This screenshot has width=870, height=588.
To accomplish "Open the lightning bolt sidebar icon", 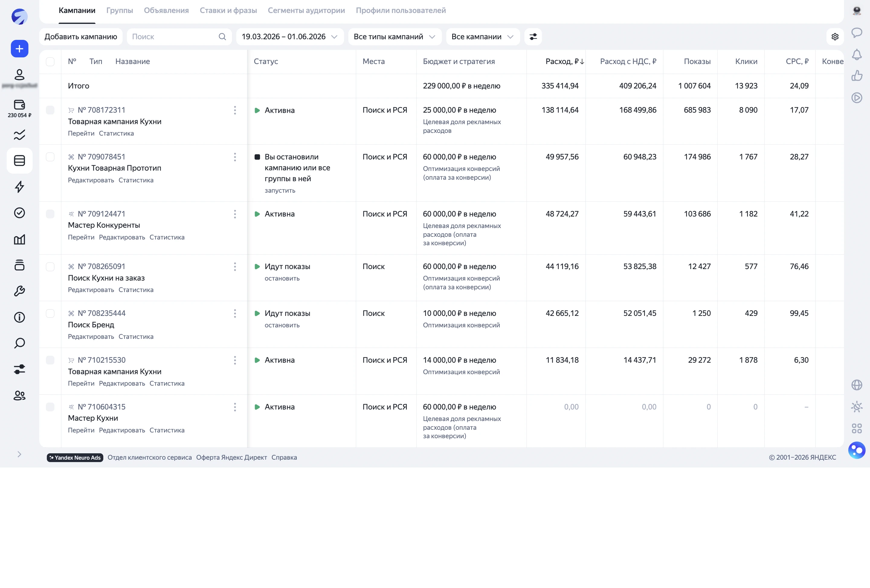I will pos(19,187).
